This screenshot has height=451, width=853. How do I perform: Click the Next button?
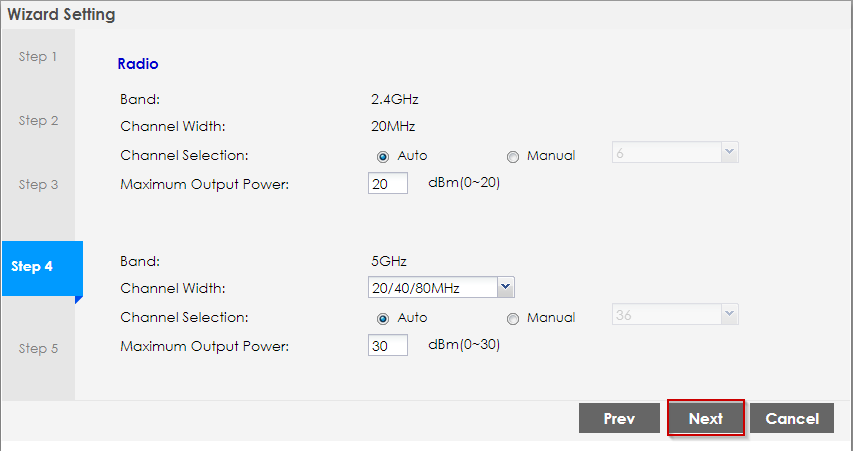click(x=705, y=419)
